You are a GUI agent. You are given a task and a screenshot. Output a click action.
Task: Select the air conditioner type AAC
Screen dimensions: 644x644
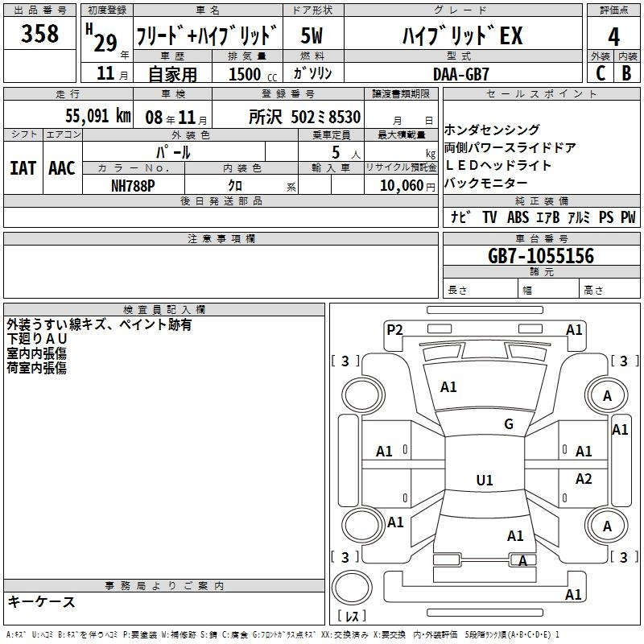(62, 168)
